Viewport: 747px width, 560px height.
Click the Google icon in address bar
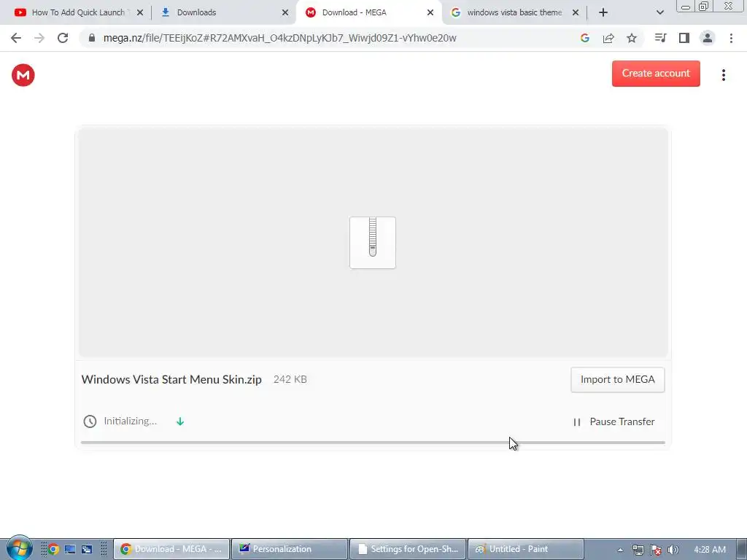(585, 38)
